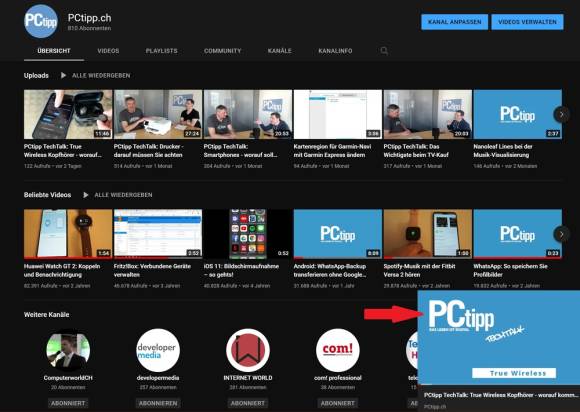This screenshot has height=412, width=580.
Task: Switch to the PLAYLISTS tab
Action: [162, 51]
